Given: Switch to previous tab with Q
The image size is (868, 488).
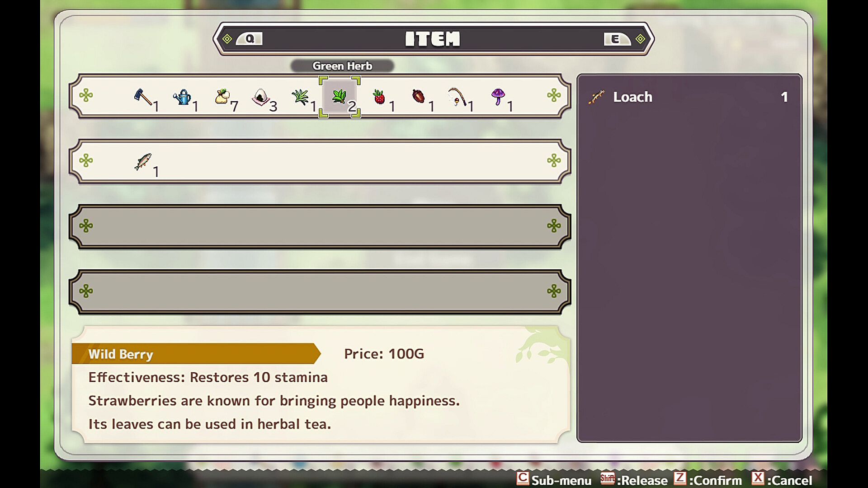Looking at the screenshot, I should (249, 39).
